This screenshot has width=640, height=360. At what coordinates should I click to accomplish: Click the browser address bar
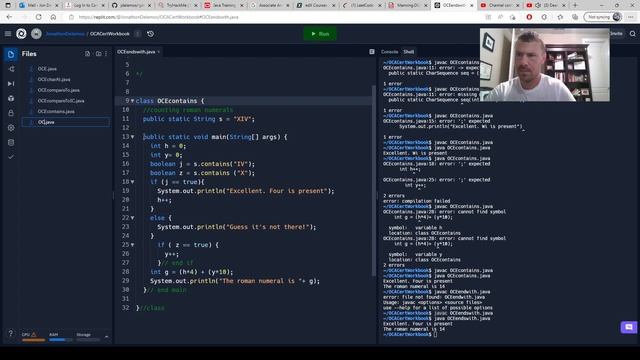[273, 17]
